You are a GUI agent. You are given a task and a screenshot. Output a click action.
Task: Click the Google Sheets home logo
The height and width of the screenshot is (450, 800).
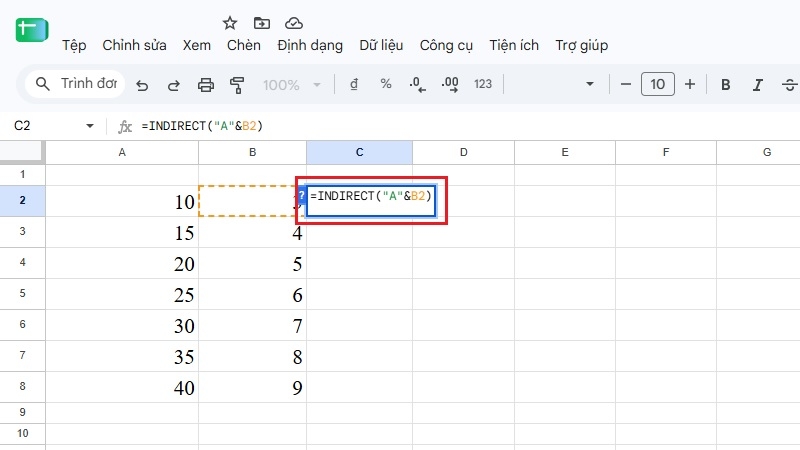[x=32, y=30]
